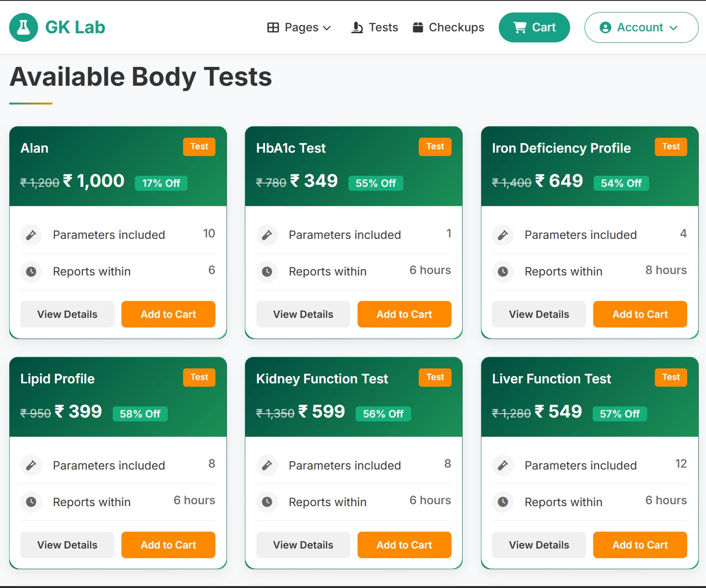Screen dimensions: 706x588
Task: Click the clock icon in HbA1c Test card
Action: tap(267, 272)
